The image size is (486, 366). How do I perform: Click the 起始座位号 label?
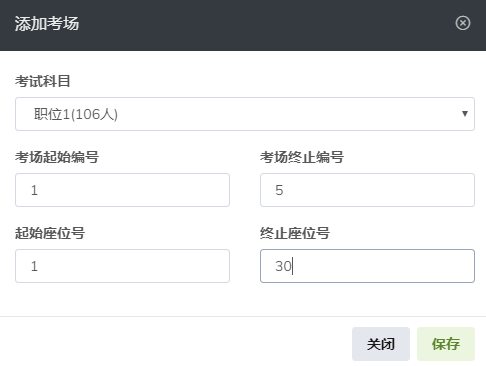pos(50,233)
